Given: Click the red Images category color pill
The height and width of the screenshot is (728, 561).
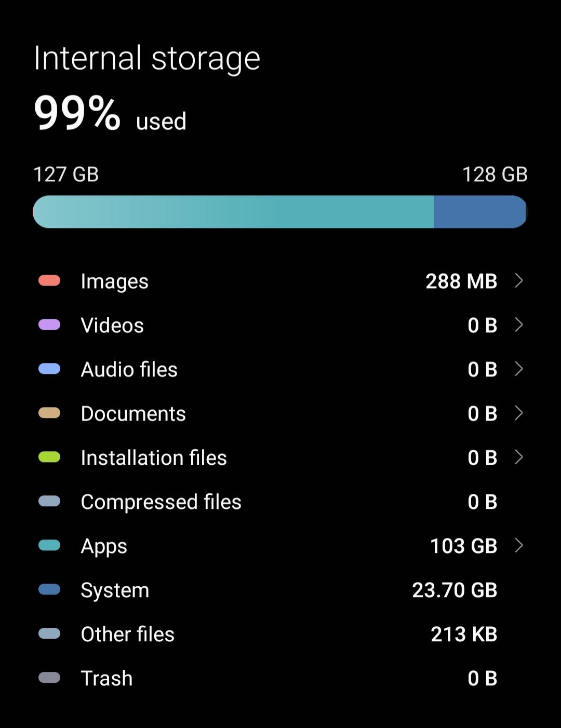Looking at the screenshot, I should (x=49, y=281).
